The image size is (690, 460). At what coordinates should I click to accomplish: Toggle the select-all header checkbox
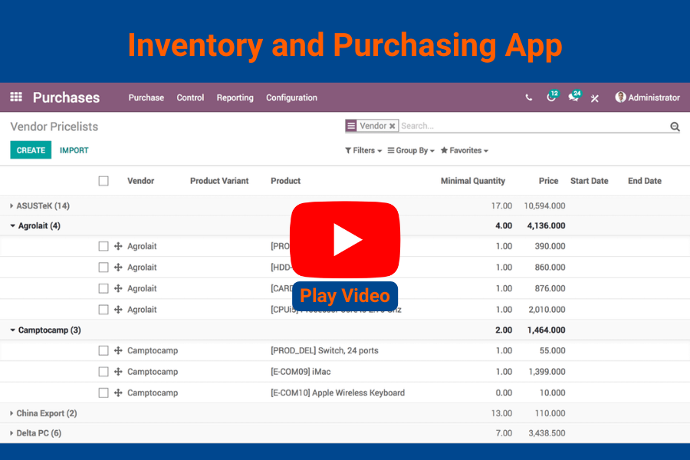pyautogui.click(x=103, y=181)
